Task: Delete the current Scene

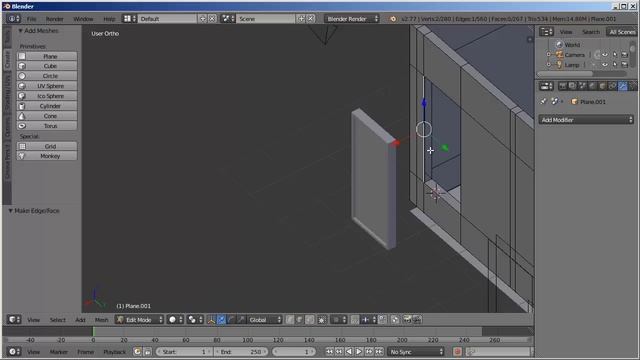Action: (311, 19)
